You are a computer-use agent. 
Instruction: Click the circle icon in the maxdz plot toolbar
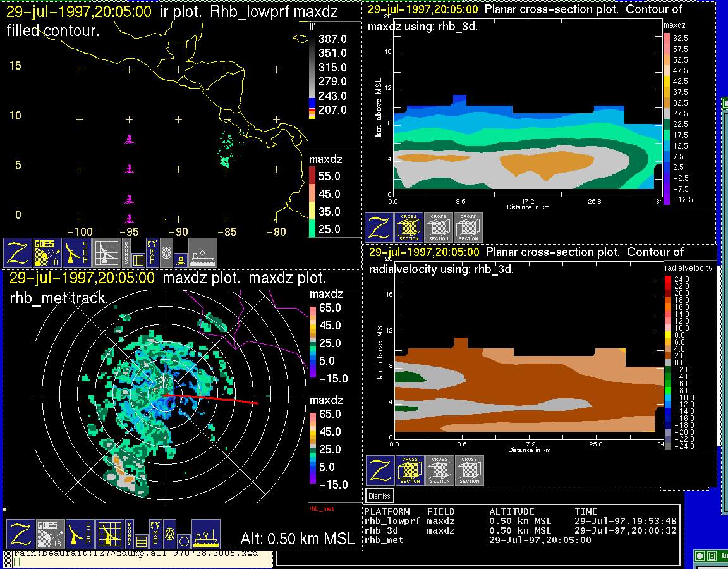[x=183, y=541]
